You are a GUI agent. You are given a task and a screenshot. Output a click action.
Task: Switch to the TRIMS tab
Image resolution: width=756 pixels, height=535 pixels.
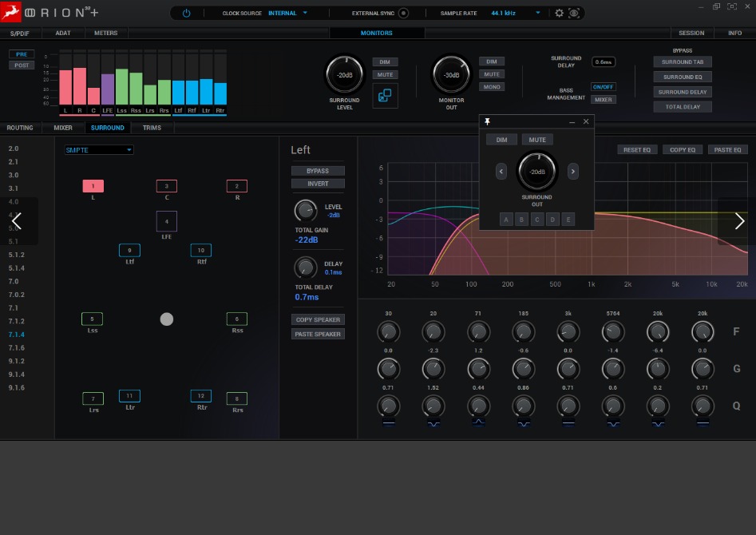click(152, 128)
